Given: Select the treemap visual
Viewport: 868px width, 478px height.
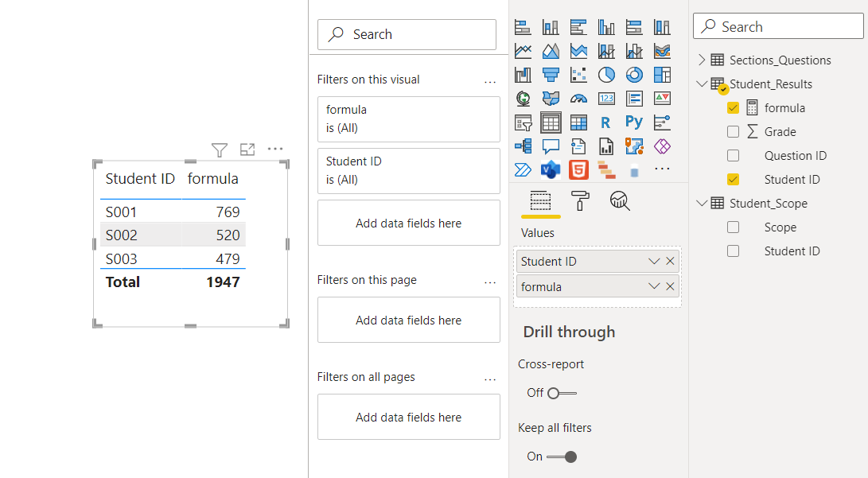Looking at the screenshot, I should 662,75.
